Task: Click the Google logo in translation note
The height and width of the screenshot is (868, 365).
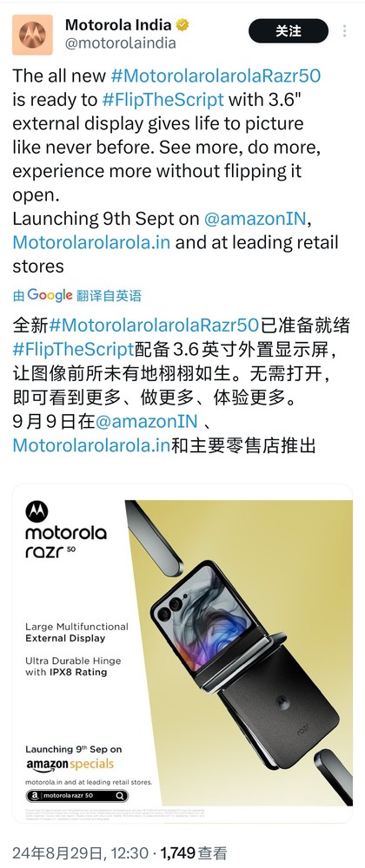Action: [x=50, y=295]
